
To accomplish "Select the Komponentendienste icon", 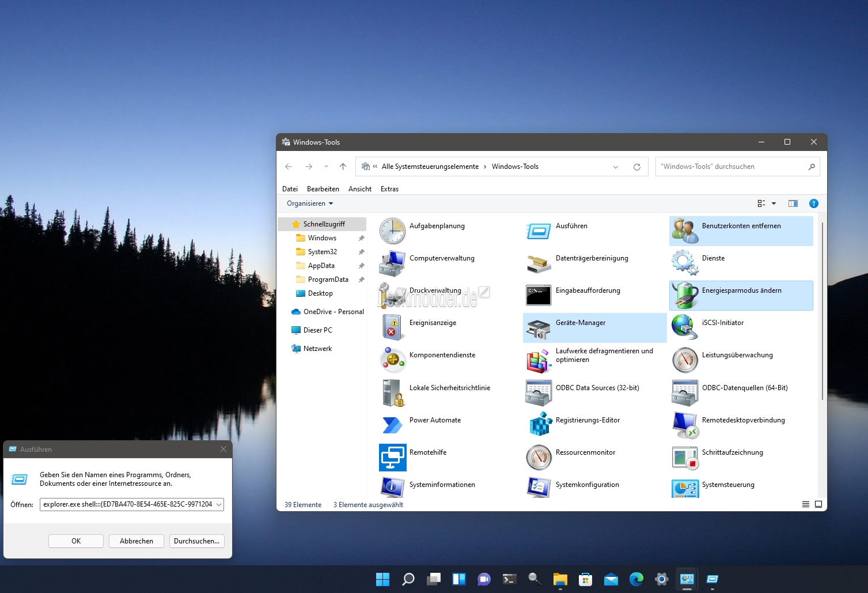I will (392, 360).
